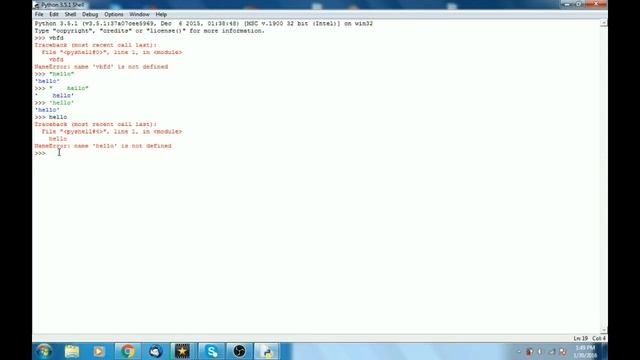Screen dimensions: 640x360
Task: Open the star film-strip taskbar app
Action: pyautogui.click(x=182, y=351)
